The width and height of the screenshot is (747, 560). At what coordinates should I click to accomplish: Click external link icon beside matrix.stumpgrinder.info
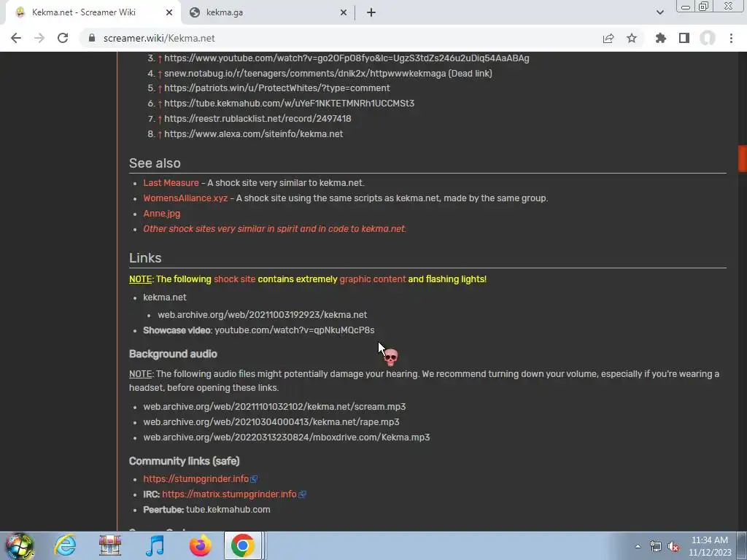coord(302,494)
